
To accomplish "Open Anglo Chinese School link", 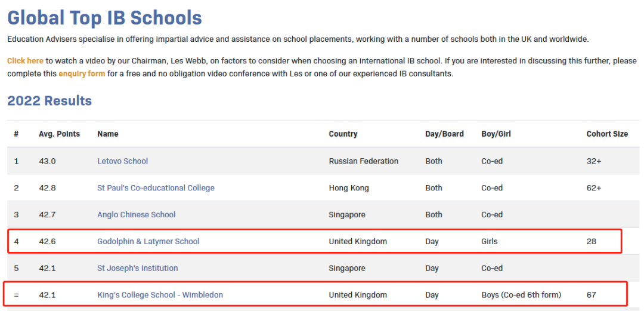I will 137,214.
